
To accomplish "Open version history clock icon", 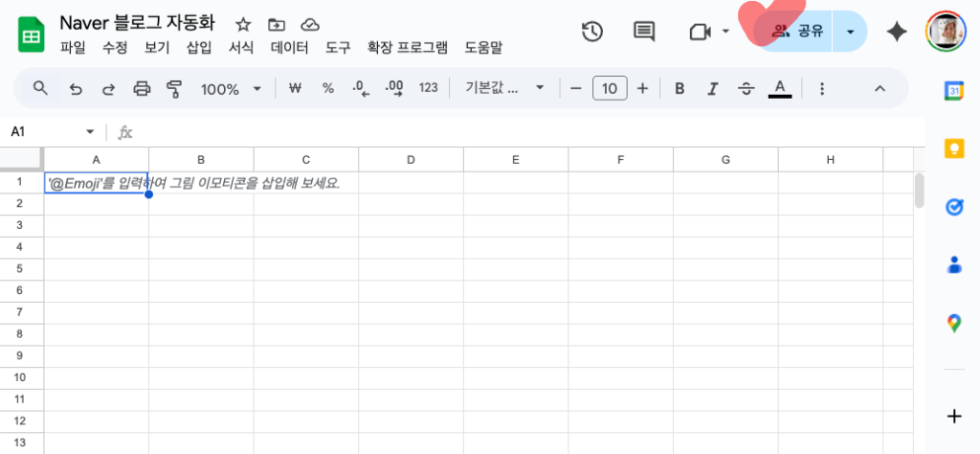I will pos(592,32).
